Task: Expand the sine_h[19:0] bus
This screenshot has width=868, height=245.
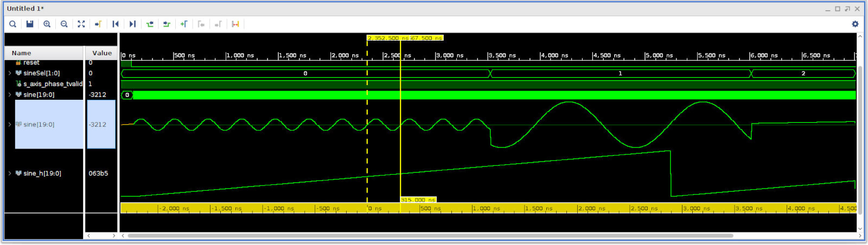Action: point(10,173)
